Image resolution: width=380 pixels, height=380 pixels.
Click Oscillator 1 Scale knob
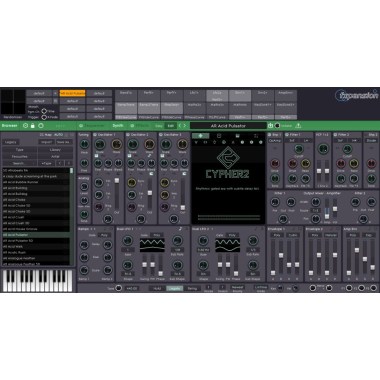point(100,144)
